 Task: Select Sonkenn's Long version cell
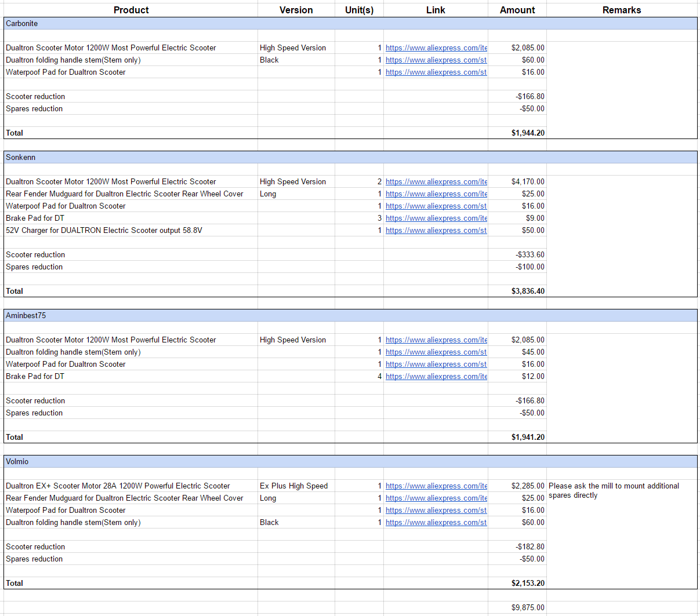[x=296, y=194]
